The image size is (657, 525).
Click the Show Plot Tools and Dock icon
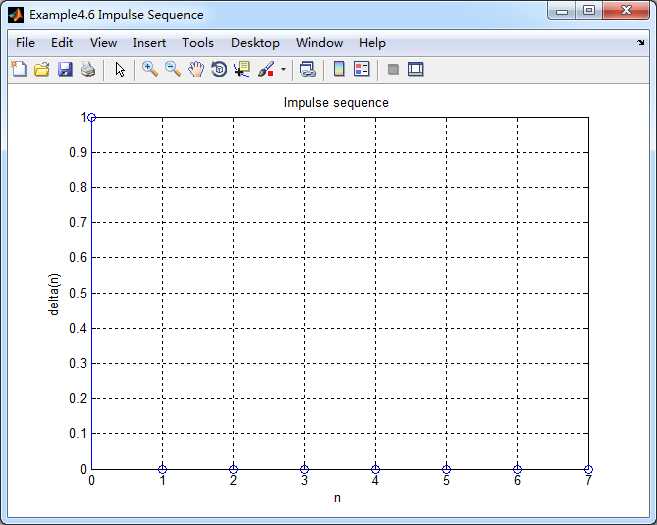pos(416,69)
